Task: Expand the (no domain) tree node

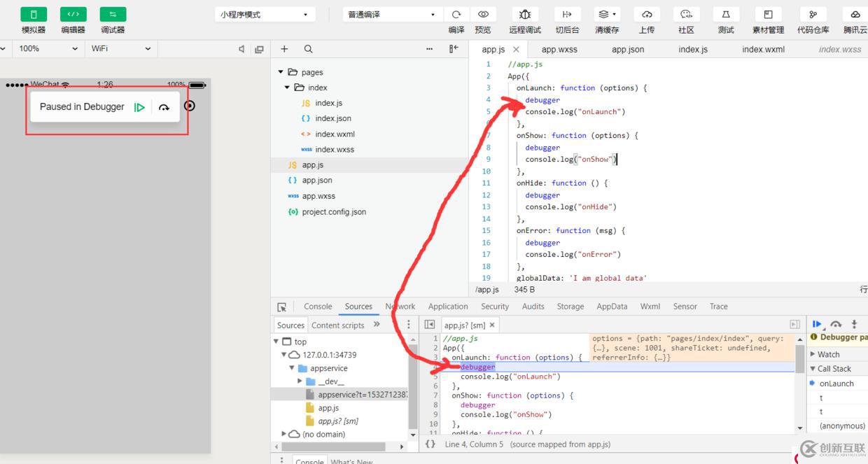Action: click(x=284, y=434)
